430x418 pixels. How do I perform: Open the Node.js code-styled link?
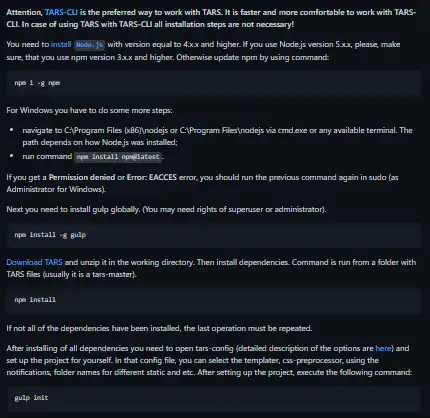pos(89,45)
